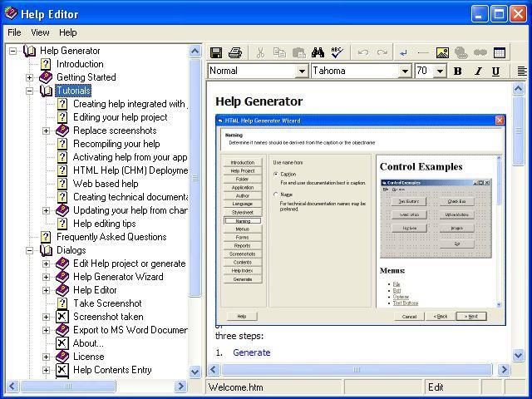Toggle underline formatting
Screen dimensions: 532x399
point(495,71)
